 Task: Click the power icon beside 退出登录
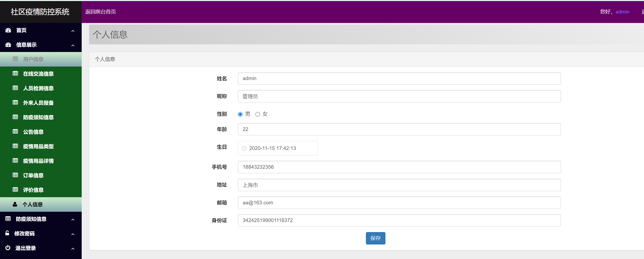(7, 248)
